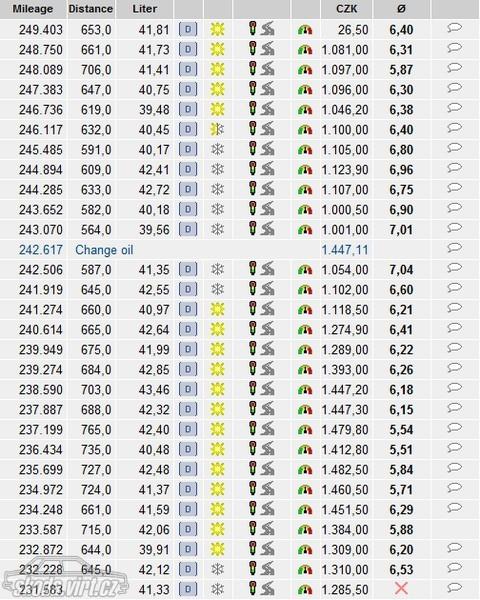Screen dimensions: 480x600
Task: Sort by the Distance column header
Action: tap(91, 9)
